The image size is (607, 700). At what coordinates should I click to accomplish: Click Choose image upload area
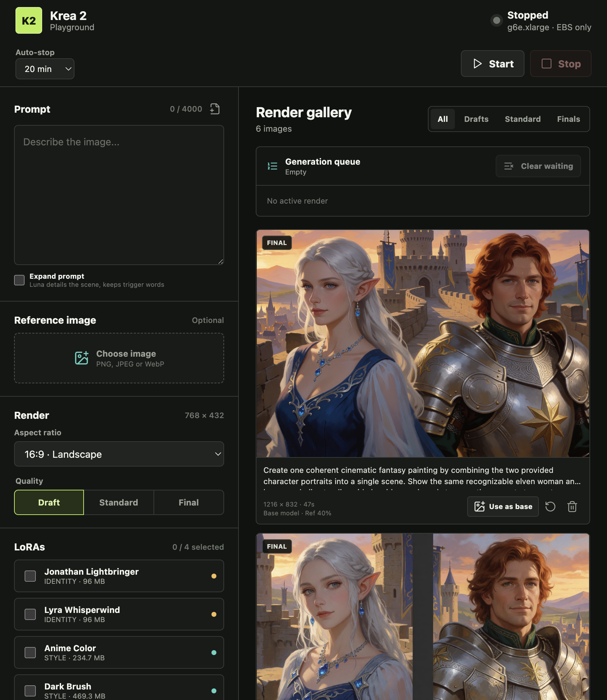pos(119,358)
